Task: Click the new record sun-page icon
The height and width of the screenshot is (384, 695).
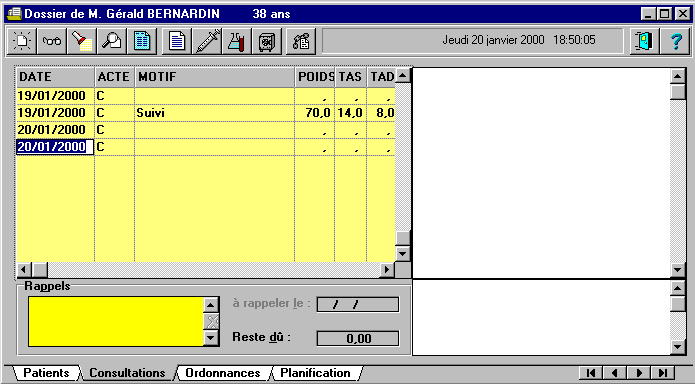Action: [22, 41]
